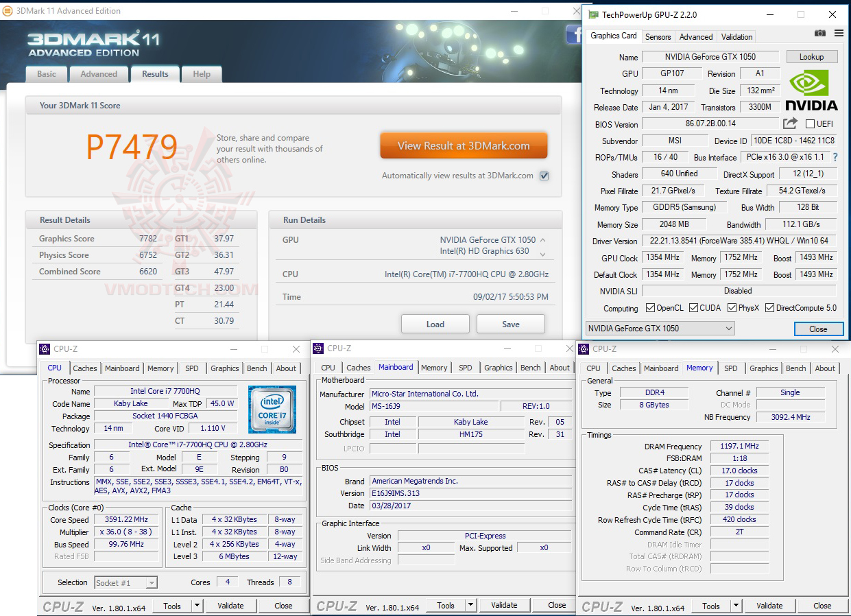Screen dimensions: 851x616
Task: Click the export icon next to BIOS Version
Action: click(790, 123)
